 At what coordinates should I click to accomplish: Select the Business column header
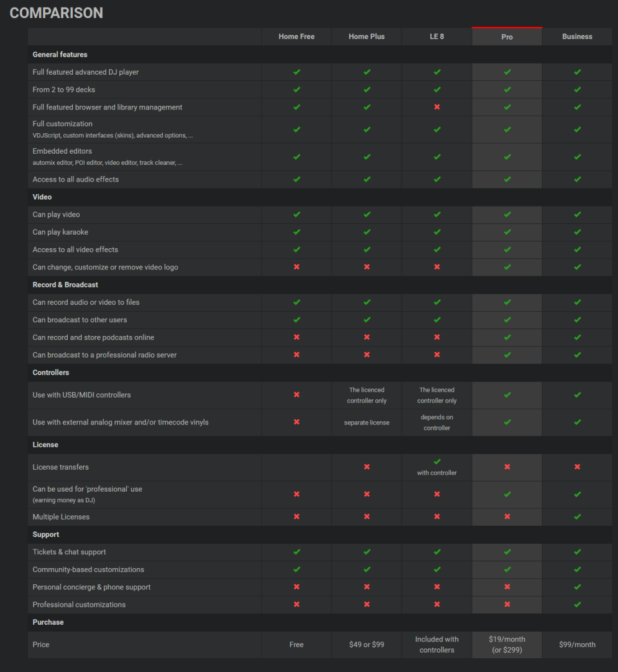[577, 37]
